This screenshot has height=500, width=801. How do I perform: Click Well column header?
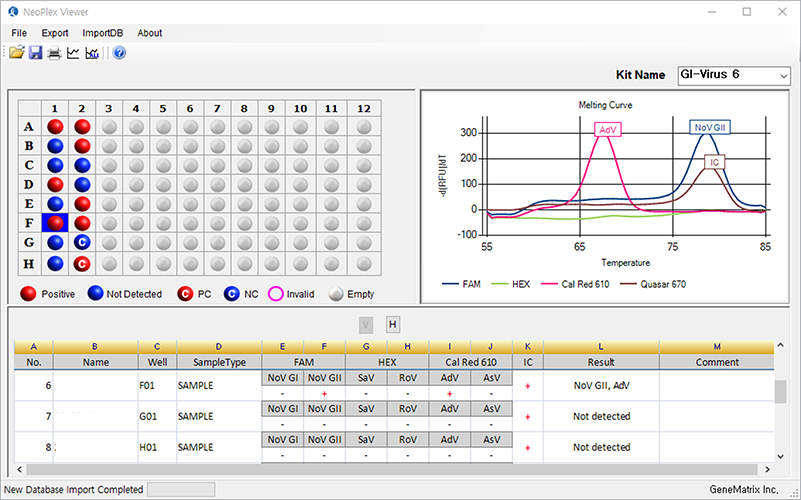point(157,362)
